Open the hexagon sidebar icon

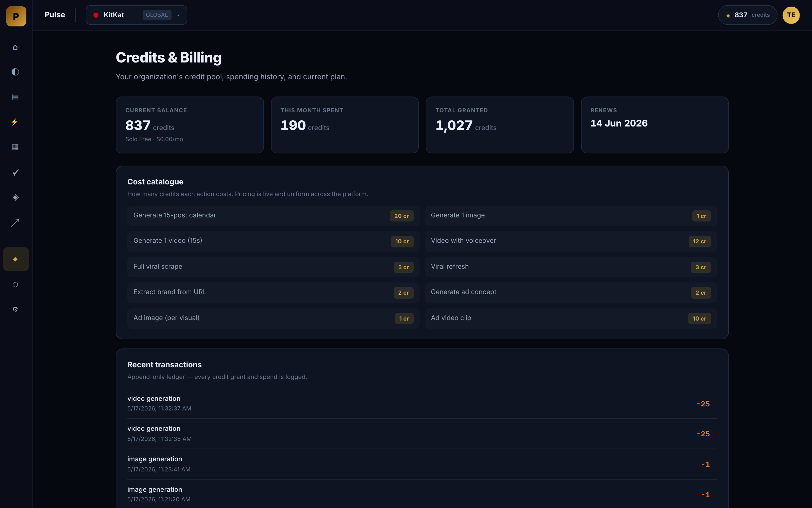15,284
